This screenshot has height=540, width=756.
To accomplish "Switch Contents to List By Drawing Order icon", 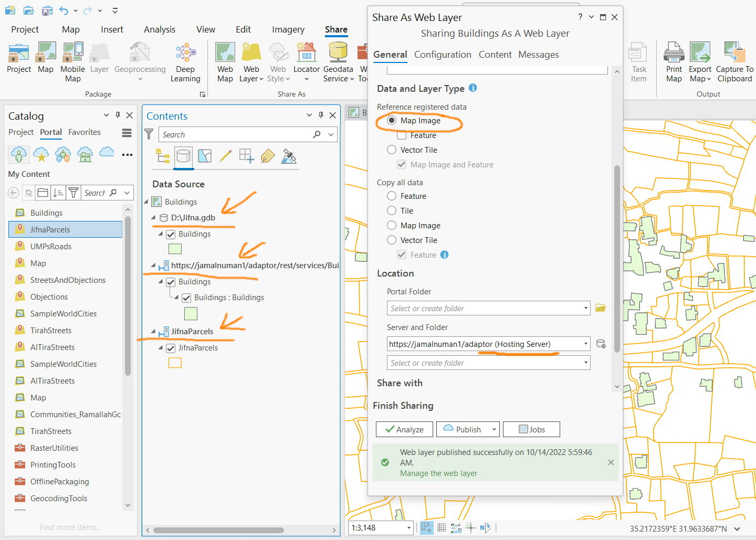I will 162,156.
